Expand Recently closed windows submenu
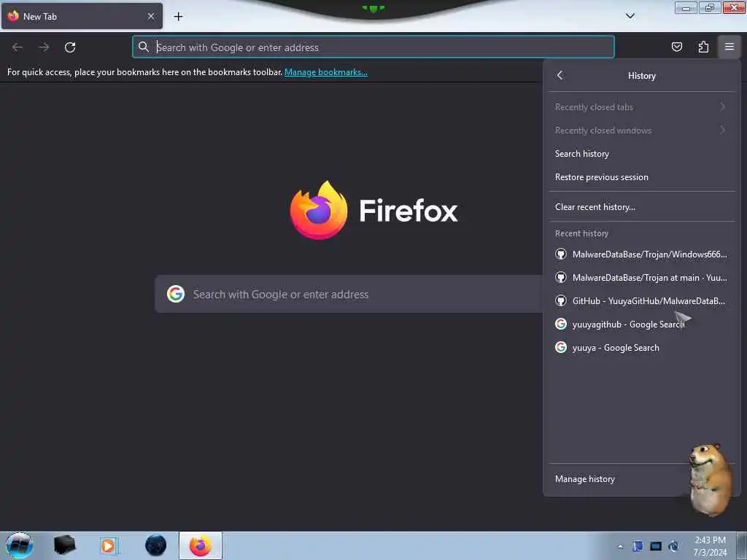747x560 pixels. pyautogui.click(x=642, y=131)
